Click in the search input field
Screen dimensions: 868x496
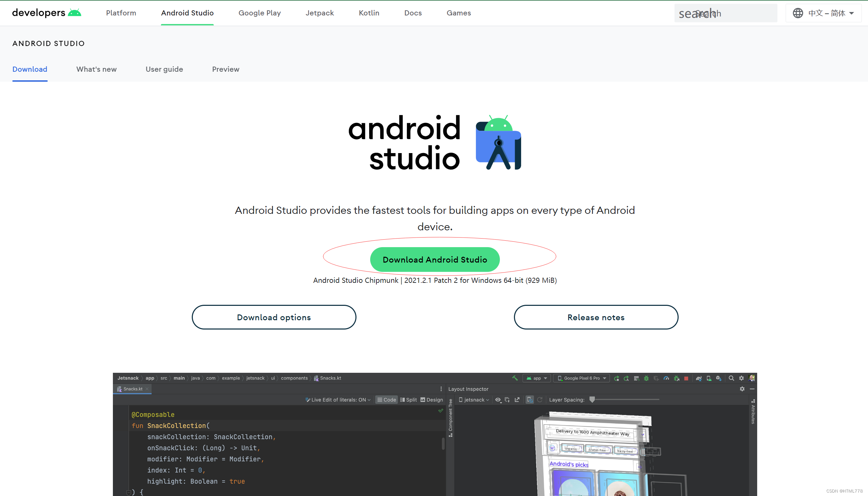pos(726,13)
